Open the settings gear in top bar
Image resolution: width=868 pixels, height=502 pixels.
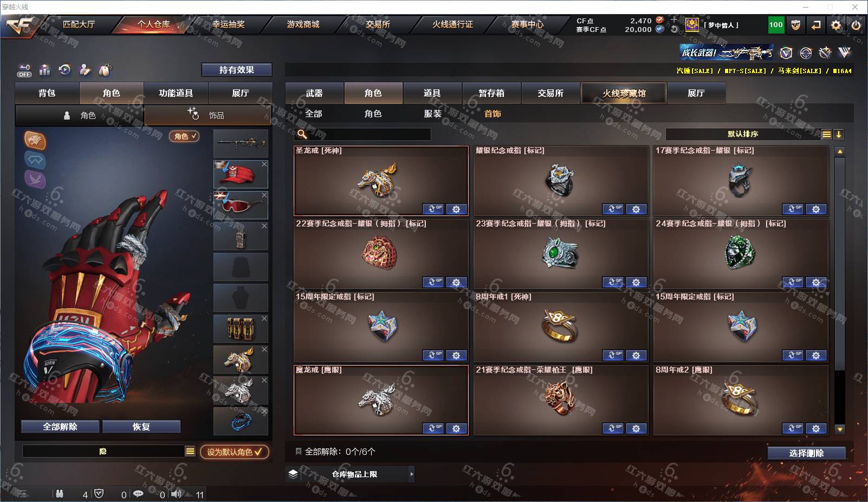click(836, 25)
